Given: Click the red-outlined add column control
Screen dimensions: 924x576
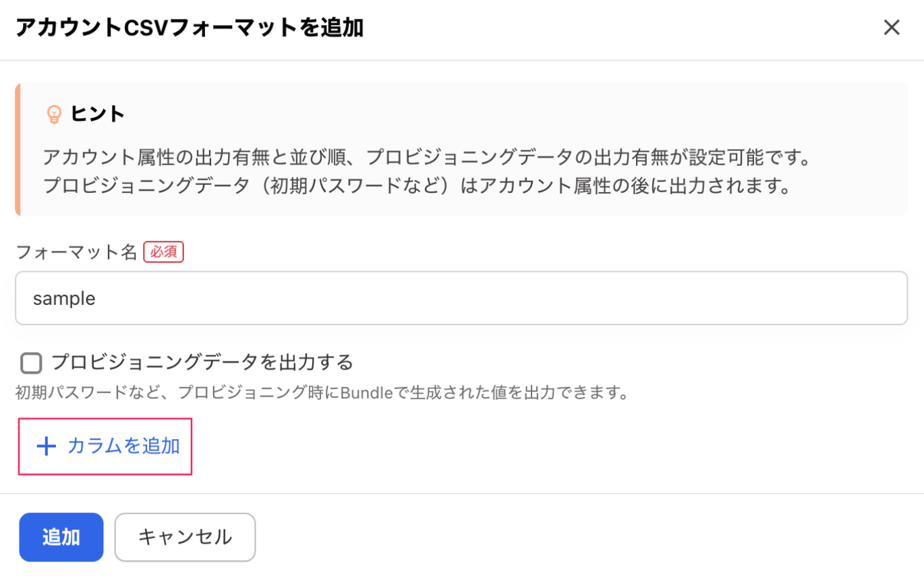Looking at the screenshot, I should coord(105,447).
